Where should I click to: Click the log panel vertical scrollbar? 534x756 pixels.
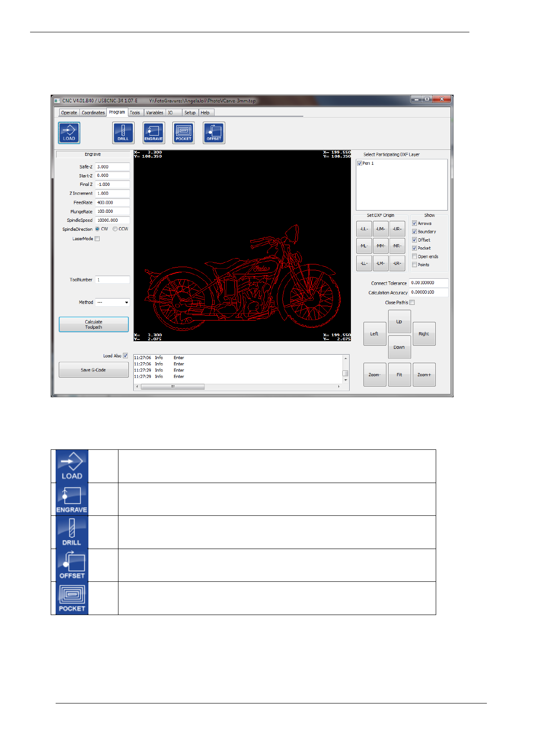point(346,369)
